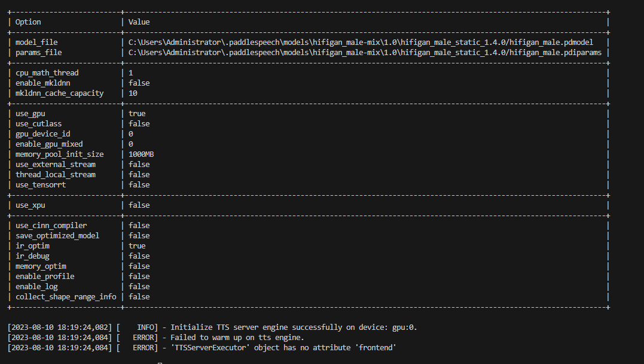
Task: Click the ir_optim true setting
Action: 136,245
